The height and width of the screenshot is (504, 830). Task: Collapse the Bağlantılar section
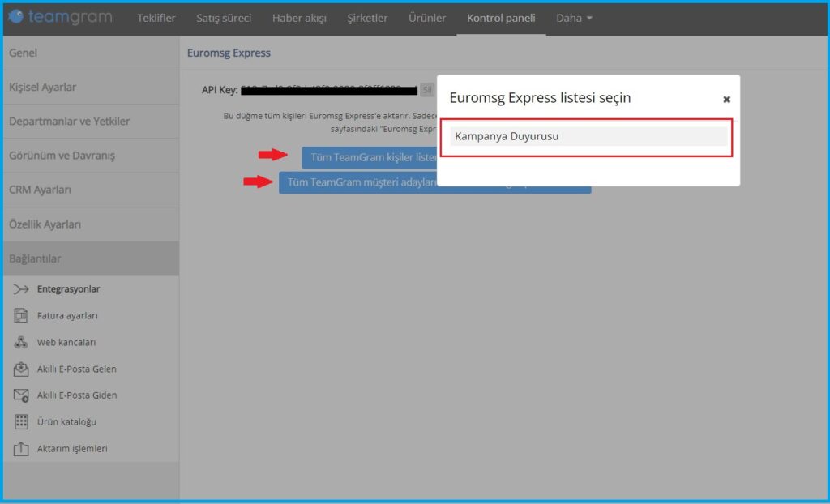tap(91, 258)
